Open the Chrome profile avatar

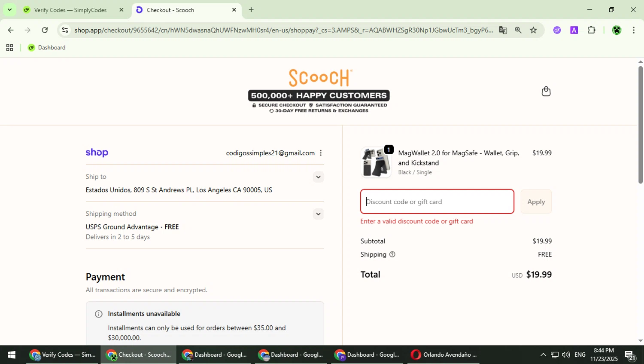617,30
